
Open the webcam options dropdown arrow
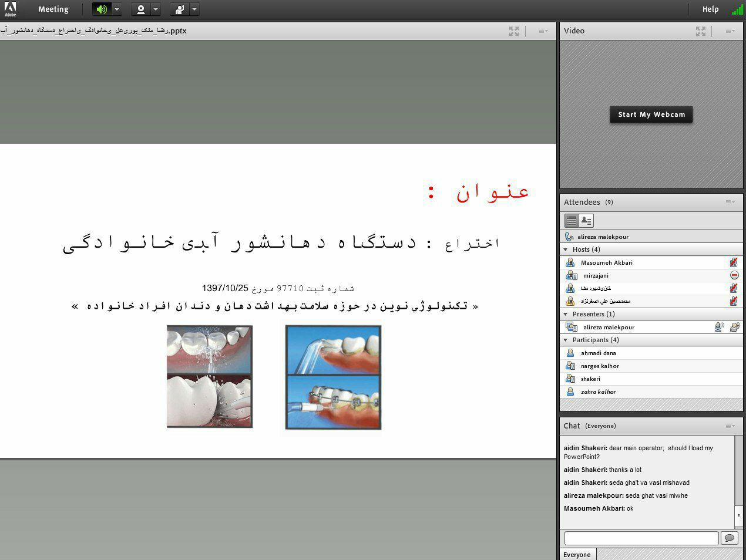click(x=156, y=9)
